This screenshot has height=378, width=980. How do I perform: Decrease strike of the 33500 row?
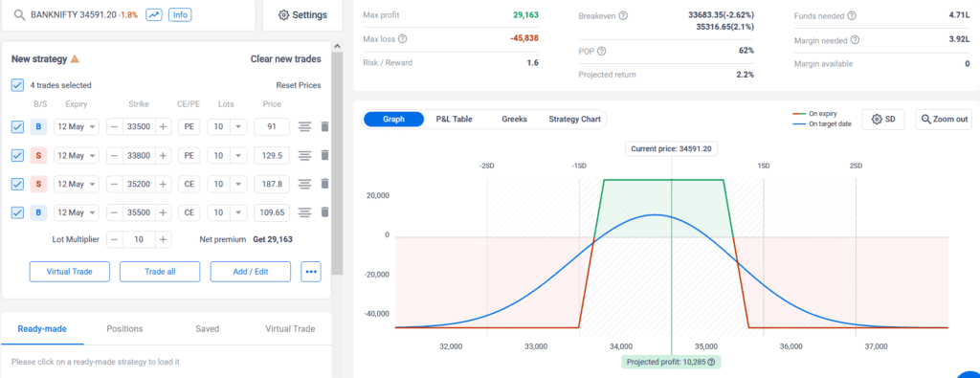(x=115, y=127)
